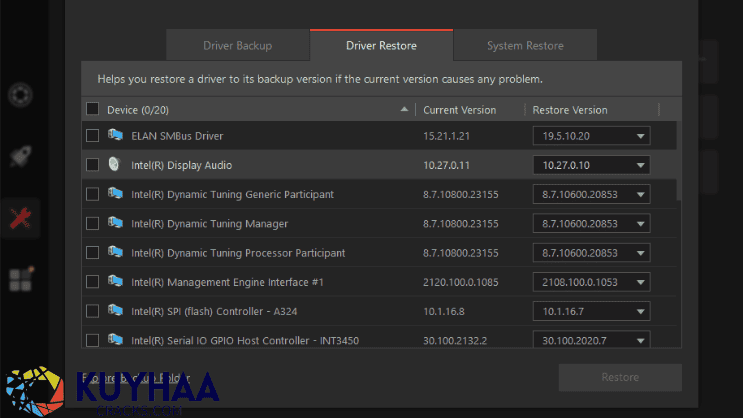Click Intel(R) SPI (flash) Controller - A324 name
The height and width of the screenshot is (418, 743).
[214, 311]
